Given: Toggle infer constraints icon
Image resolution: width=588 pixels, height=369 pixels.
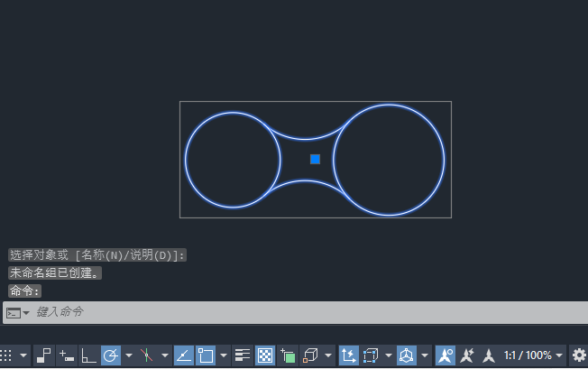Looking at the screenshot, I should pos(44,355).
